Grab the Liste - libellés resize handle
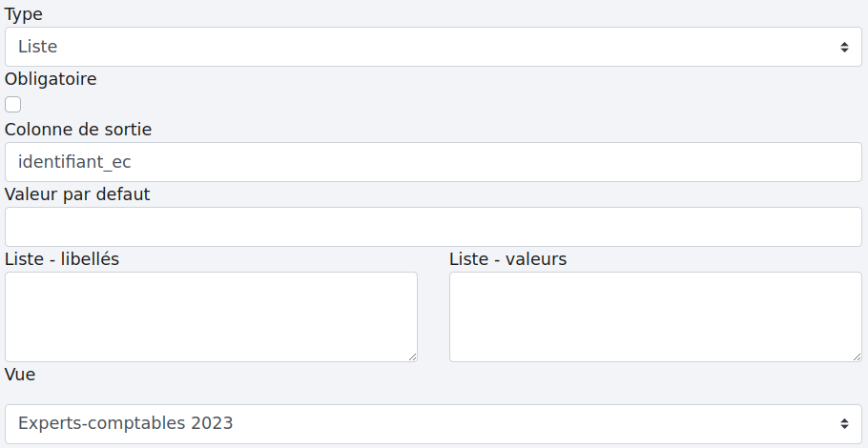This screenshot has height=448, width=868. tap(412, 356)
